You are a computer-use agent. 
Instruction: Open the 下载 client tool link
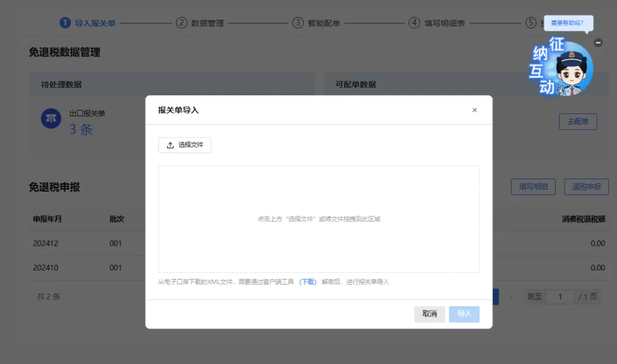[308, 282]
